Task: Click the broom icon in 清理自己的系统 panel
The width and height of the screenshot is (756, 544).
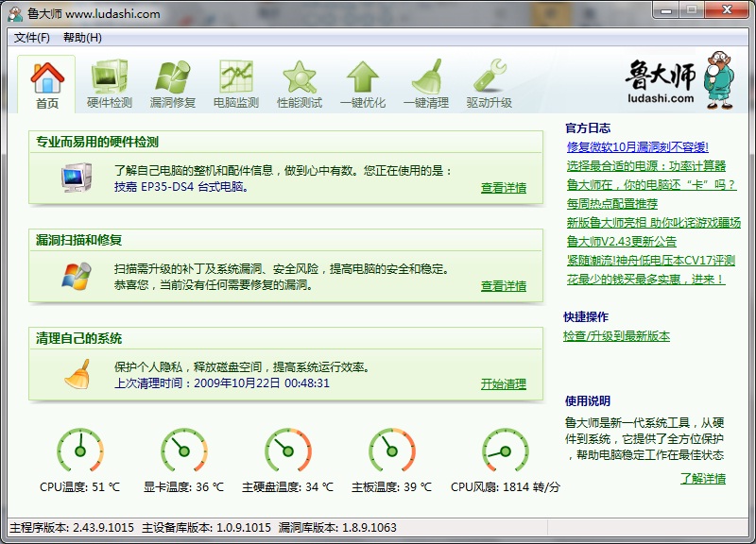Action: click(77, 374)
